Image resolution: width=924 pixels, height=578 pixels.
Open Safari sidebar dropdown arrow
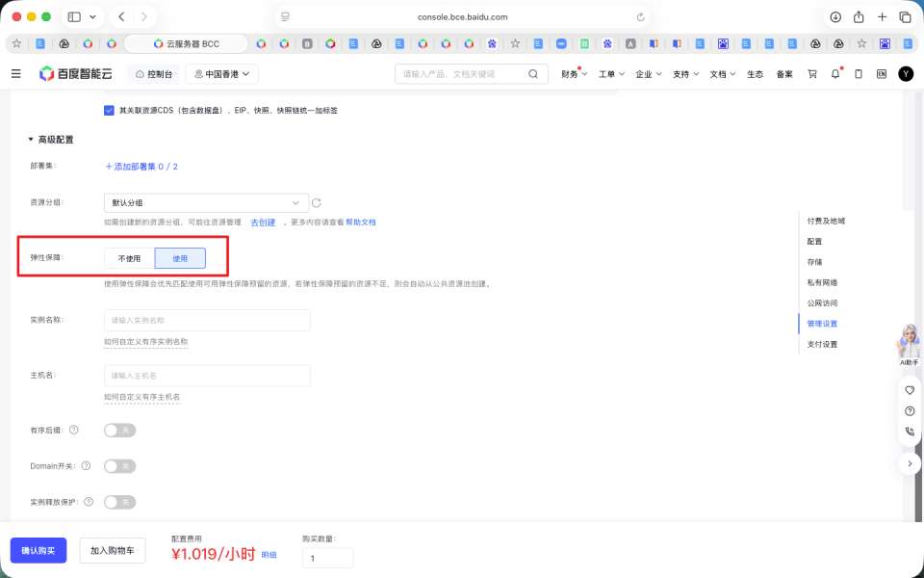click(x=92, y=17)
